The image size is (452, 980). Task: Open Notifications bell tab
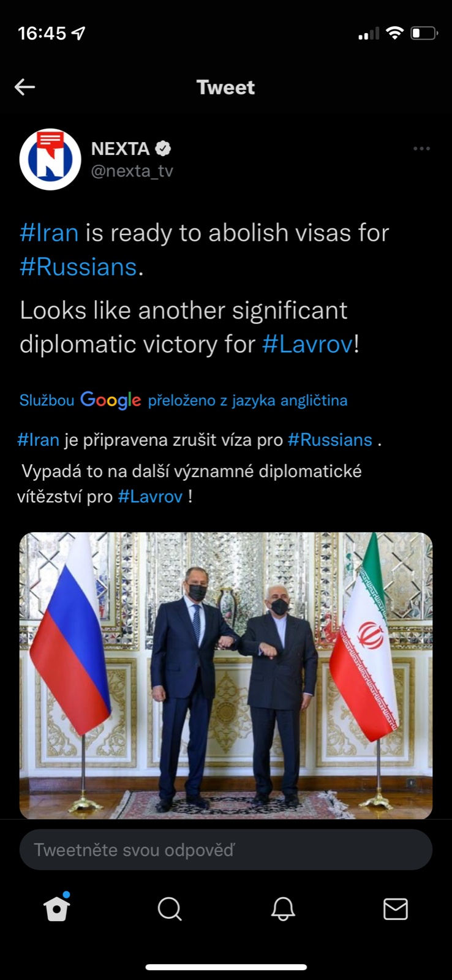click(283, 909)
